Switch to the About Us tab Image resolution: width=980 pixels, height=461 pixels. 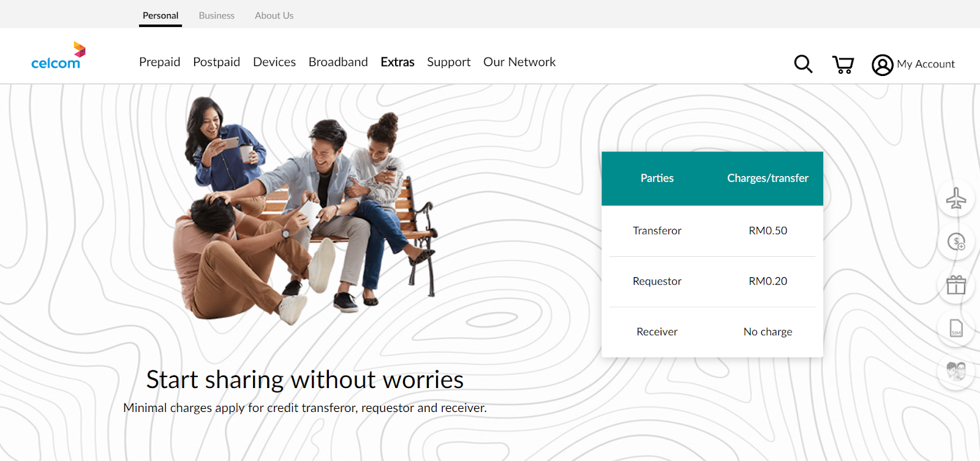tap(274, 15)
